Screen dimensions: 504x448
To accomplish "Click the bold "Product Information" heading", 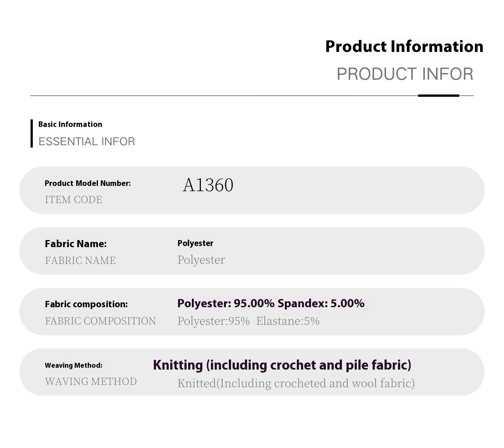I will (x=404, y=47).
